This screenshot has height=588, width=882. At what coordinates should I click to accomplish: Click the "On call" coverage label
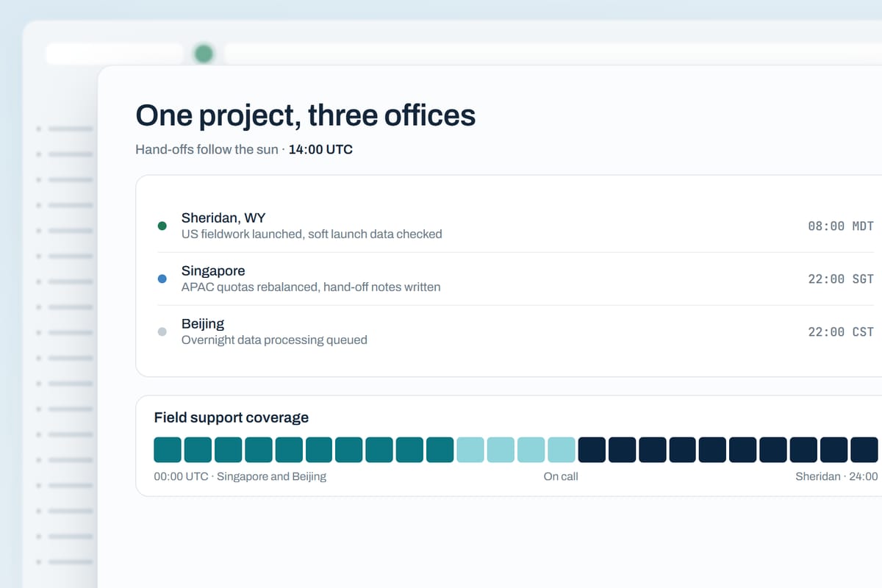[561, 476]
